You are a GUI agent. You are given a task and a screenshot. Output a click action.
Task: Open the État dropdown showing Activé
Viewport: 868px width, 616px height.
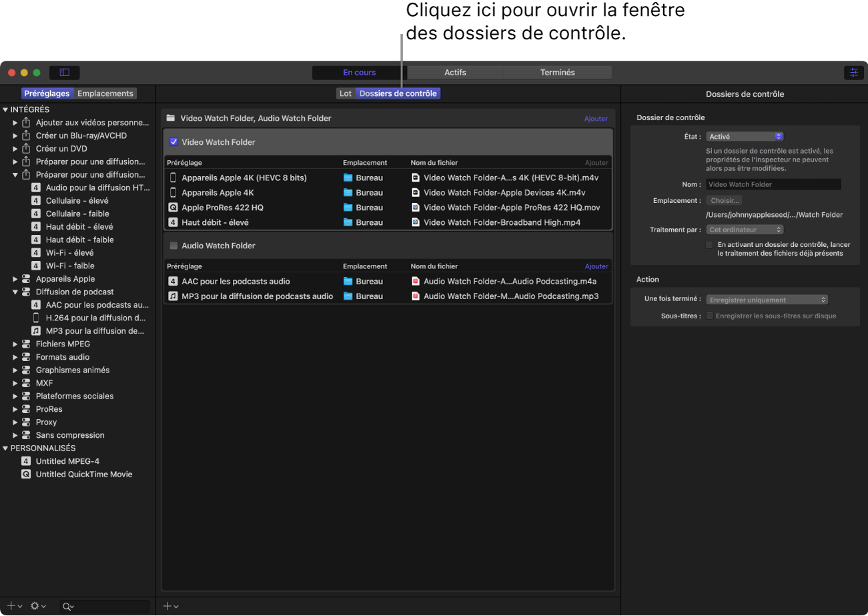(745, 136)
